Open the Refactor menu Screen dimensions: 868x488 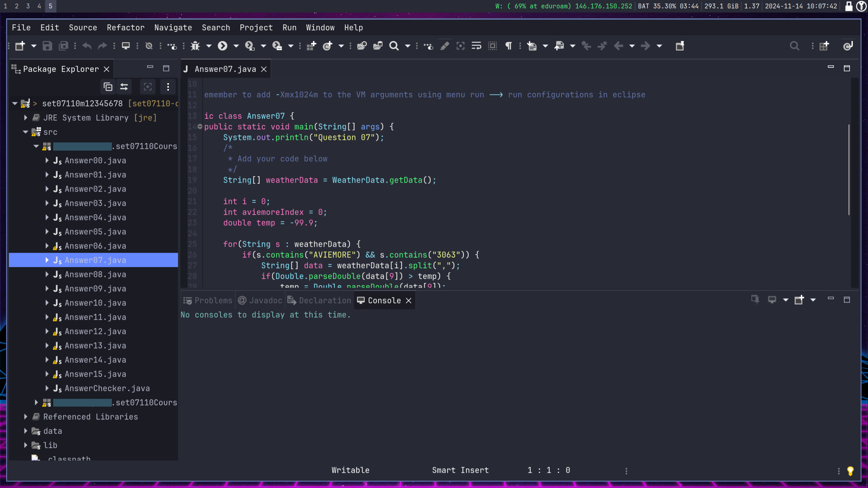[126, 27]
